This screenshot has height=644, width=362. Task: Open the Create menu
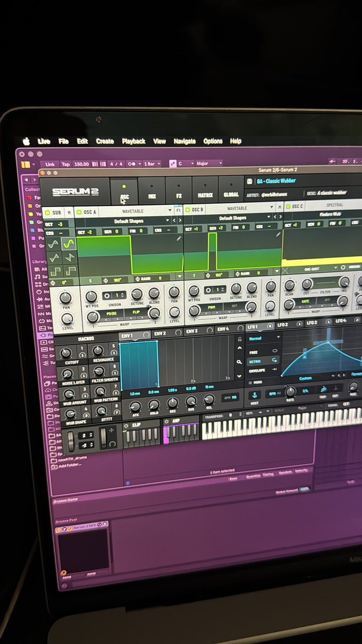[x=105, y=141]
